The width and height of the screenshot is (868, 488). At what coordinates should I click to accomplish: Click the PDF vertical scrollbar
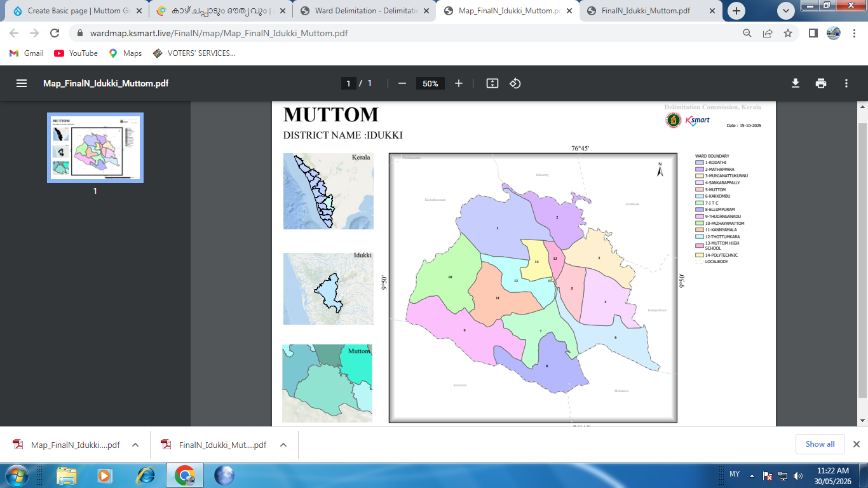[x=862, y=261]
